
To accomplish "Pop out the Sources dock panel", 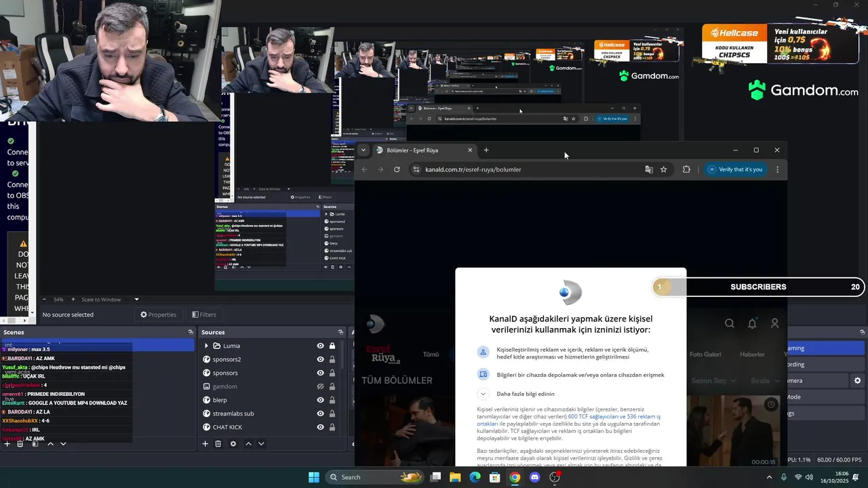I will point(340,332).
